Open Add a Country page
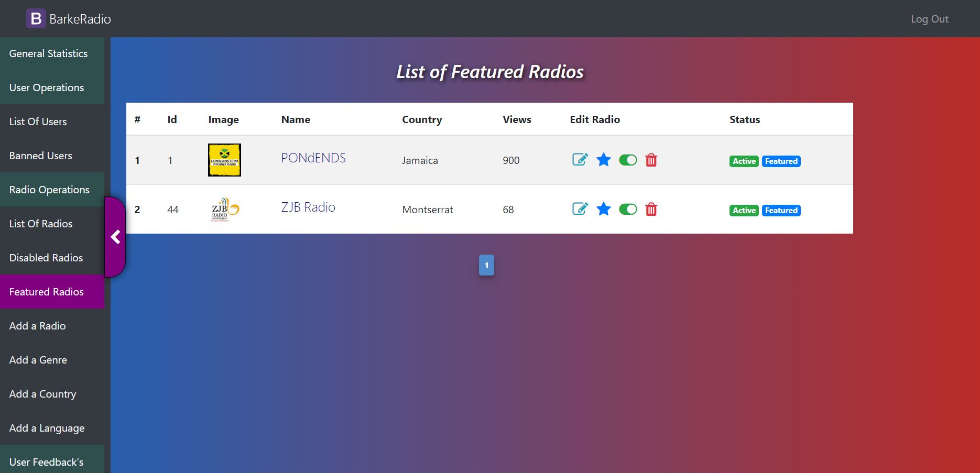The width and height of the screenshot is (980, 473). pos(52,394)
